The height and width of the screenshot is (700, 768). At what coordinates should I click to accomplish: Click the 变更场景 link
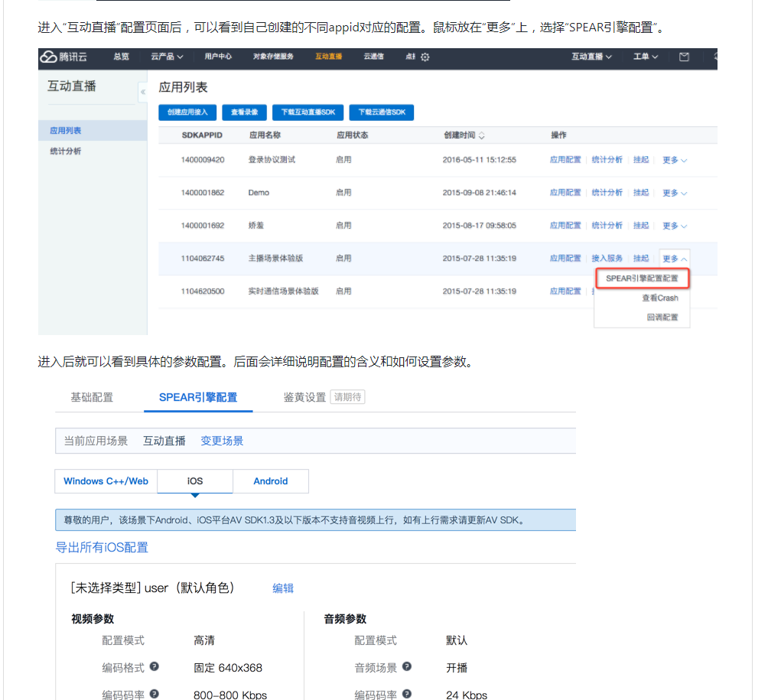222,441
